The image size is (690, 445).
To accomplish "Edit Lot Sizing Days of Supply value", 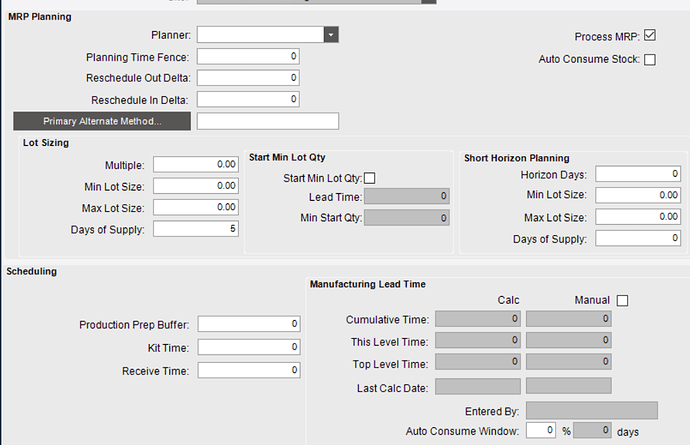I will (x=196, y=229).
